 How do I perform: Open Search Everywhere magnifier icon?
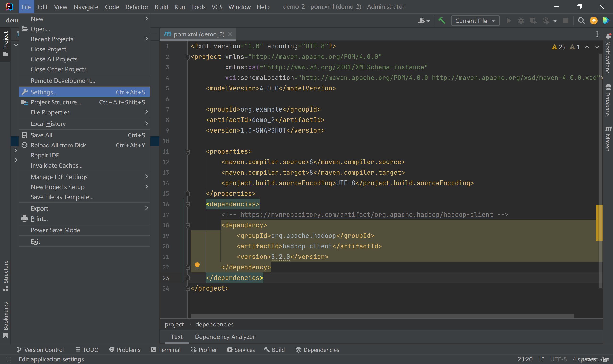click(581, 21)
